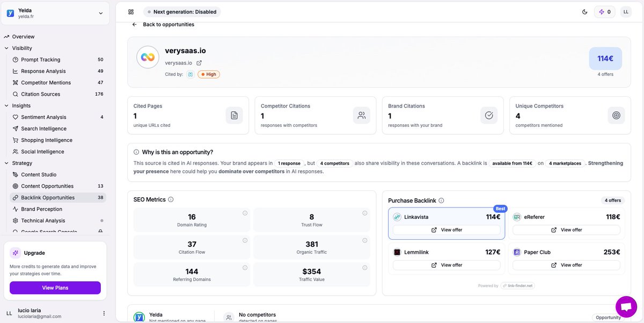Click the Referring Domains info icon
The image size is (644, 323).
[x=245, y=268]
